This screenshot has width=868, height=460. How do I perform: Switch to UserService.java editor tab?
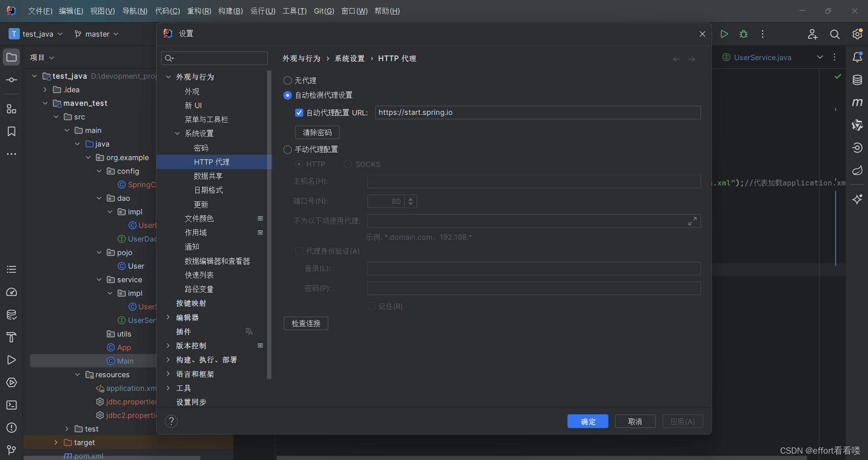coord(763,57)
